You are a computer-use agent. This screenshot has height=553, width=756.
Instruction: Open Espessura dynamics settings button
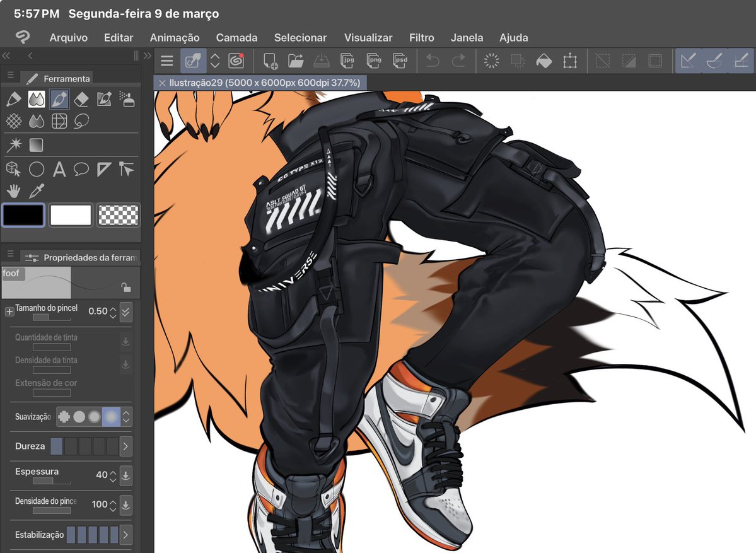(x=126, y=475)
